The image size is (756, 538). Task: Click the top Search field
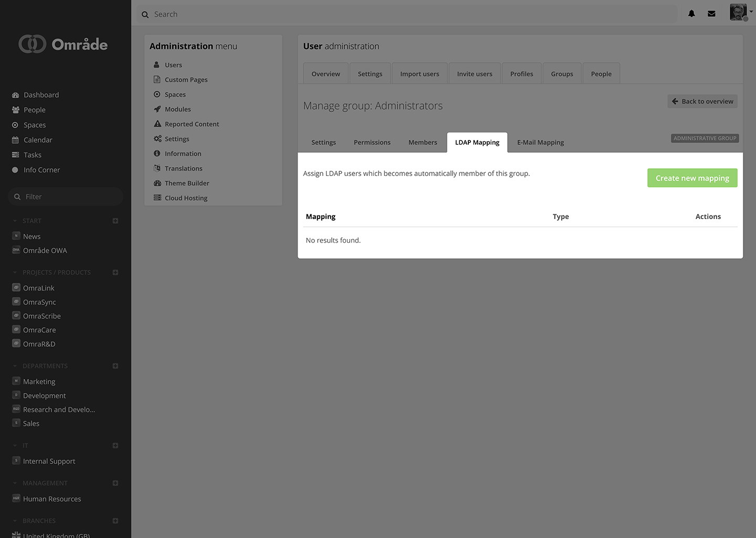point(367,14)
